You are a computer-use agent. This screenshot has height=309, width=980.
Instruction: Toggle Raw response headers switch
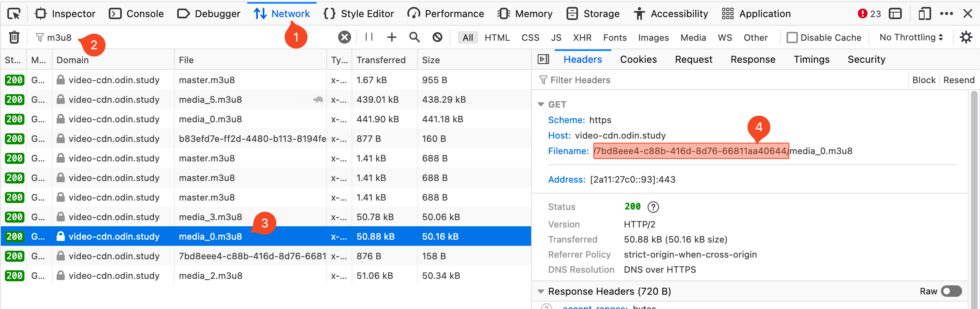pyautogui.click(x=951, y=291)
